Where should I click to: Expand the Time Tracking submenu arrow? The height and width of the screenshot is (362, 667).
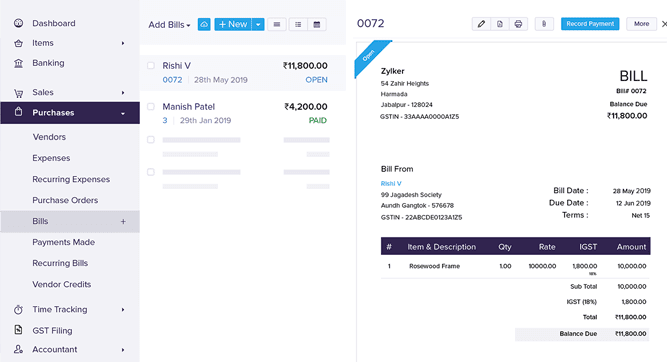click(x=123, y=309)
